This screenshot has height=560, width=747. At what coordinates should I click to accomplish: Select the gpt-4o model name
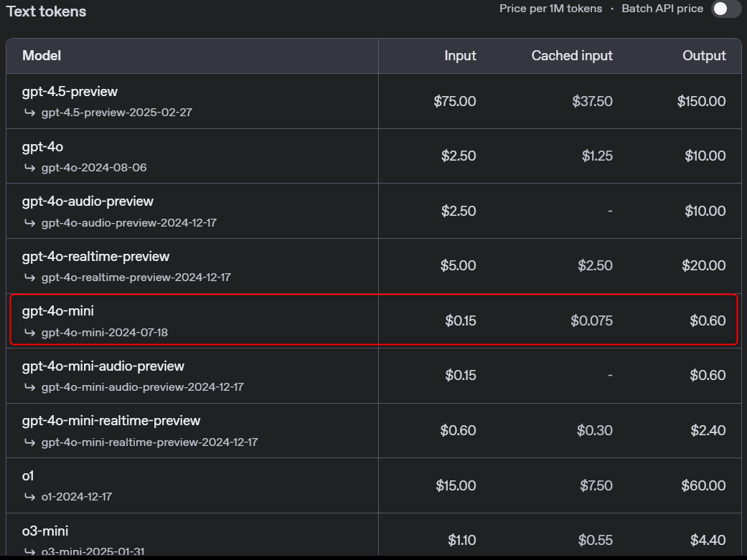point(42,147)
